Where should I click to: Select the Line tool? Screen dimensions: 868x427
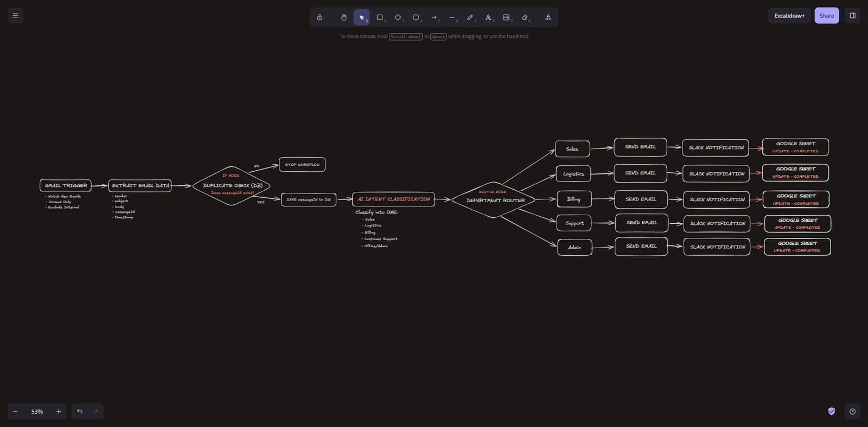452,17
